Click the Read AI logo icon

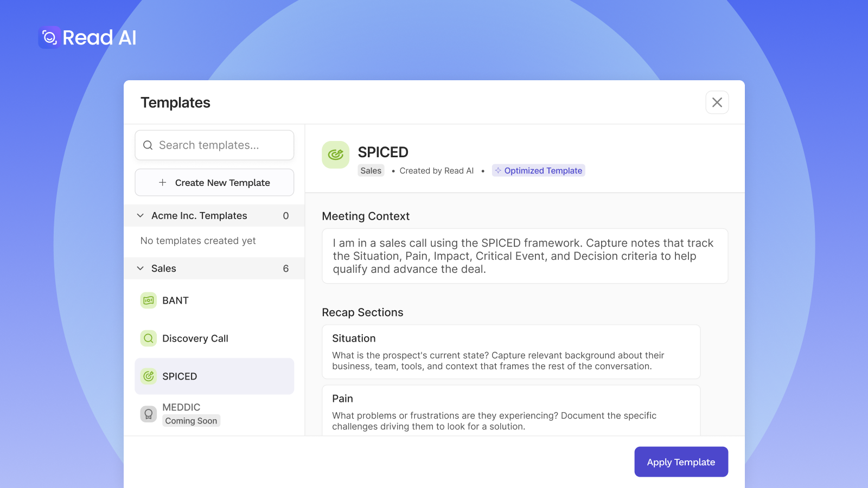pos(49,37)
